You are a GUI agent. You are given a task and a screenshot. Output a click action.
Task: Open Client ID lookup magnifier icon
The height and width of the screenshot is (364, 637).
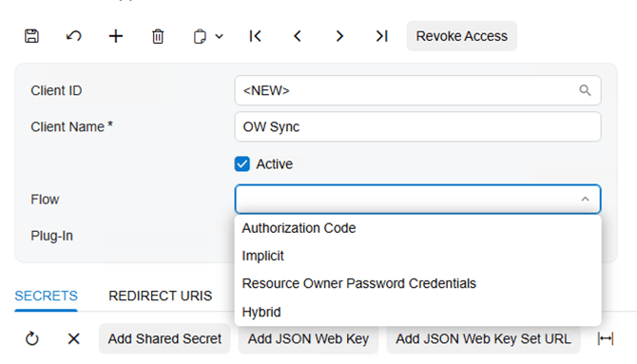(585, 90)
